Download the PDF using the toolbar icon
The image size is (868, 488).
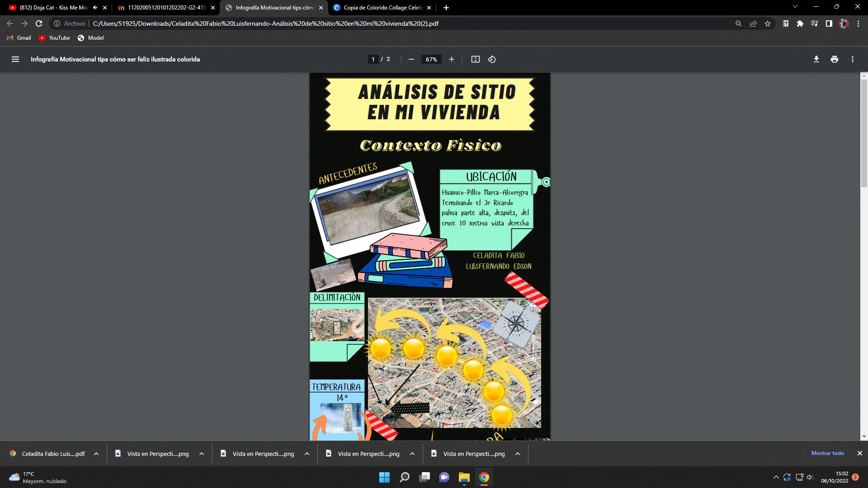[816, 59]
